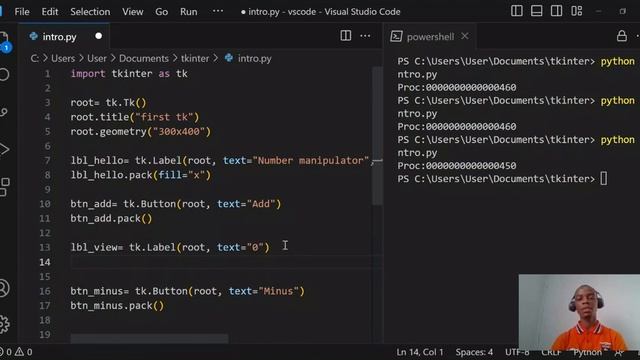The image size is (640, 360).
Task: Open the Go menu
Action: click(162, 12)
